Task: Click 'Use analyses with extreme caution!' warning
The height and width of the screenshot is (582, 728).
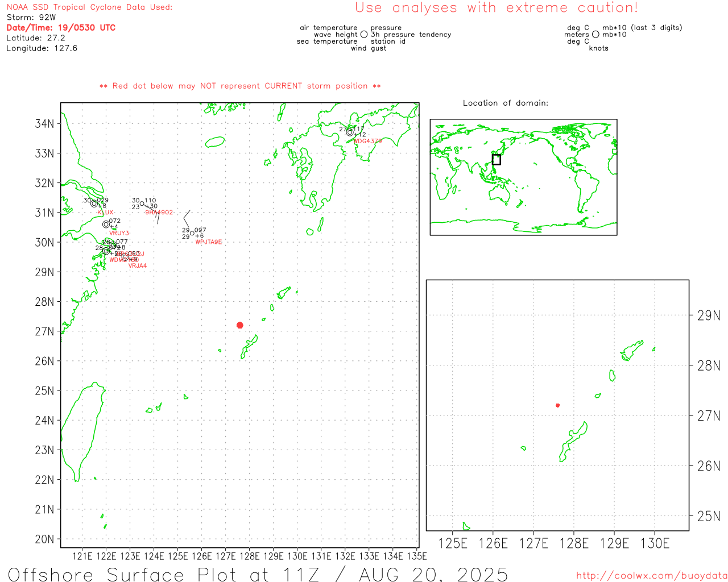Action: coord(497,7)
